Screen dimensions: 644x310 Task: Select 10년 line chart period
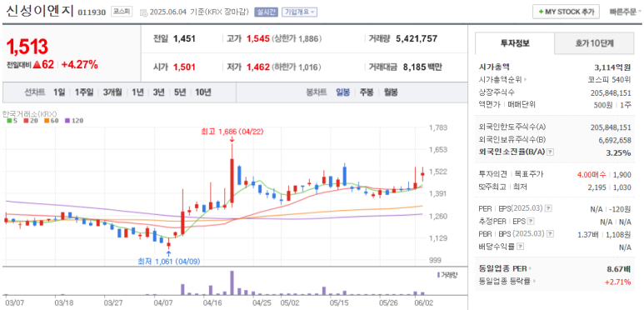coord(203,92)
